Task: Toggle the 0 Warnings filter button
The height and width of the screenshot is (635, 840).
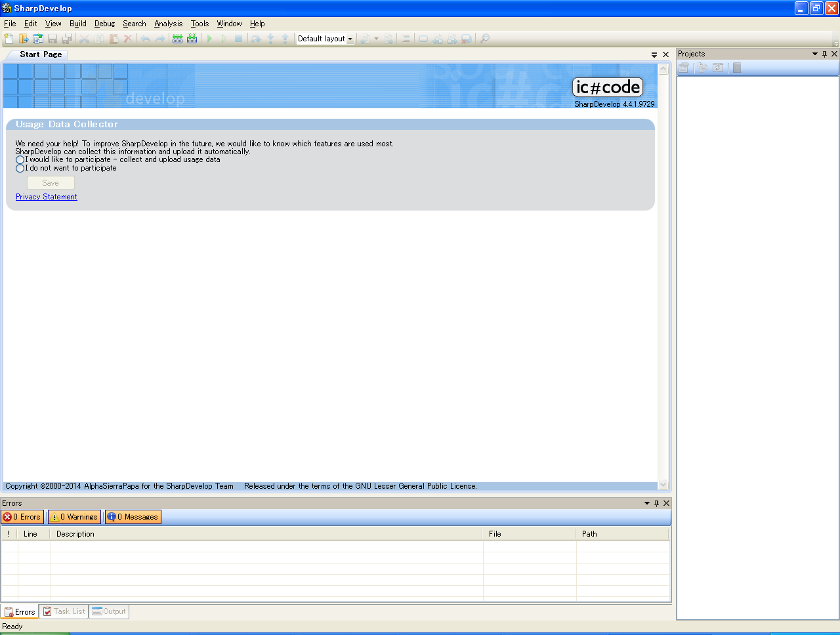Action: 74,517
